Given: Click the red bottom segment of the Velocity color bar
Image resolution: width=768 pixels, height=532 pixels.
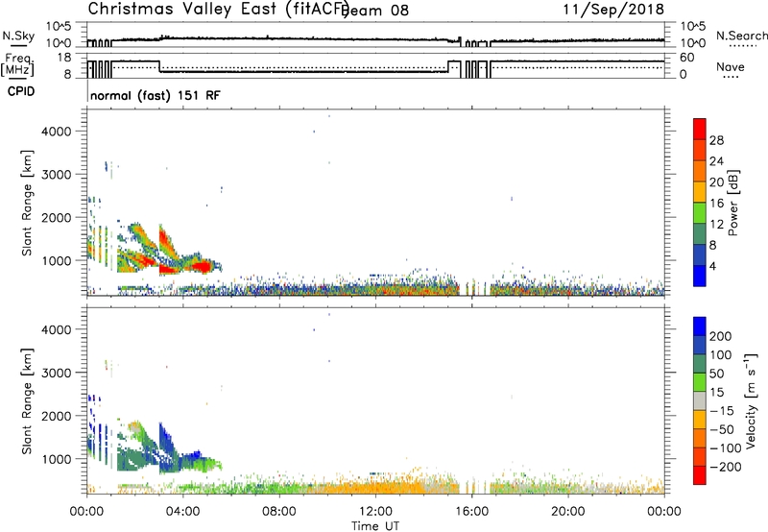Looking at the screenshot, I should [700, 475].
